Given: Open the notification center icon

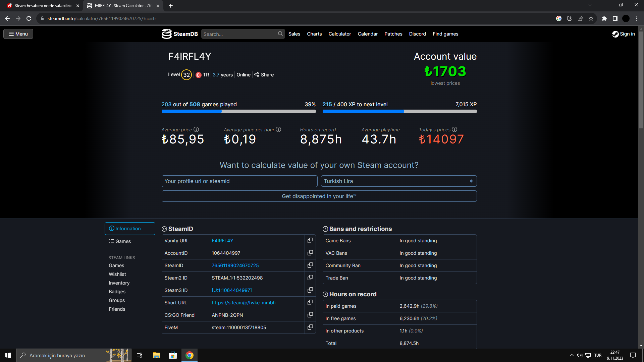Looking at the screenshot, I should (633, 355).
